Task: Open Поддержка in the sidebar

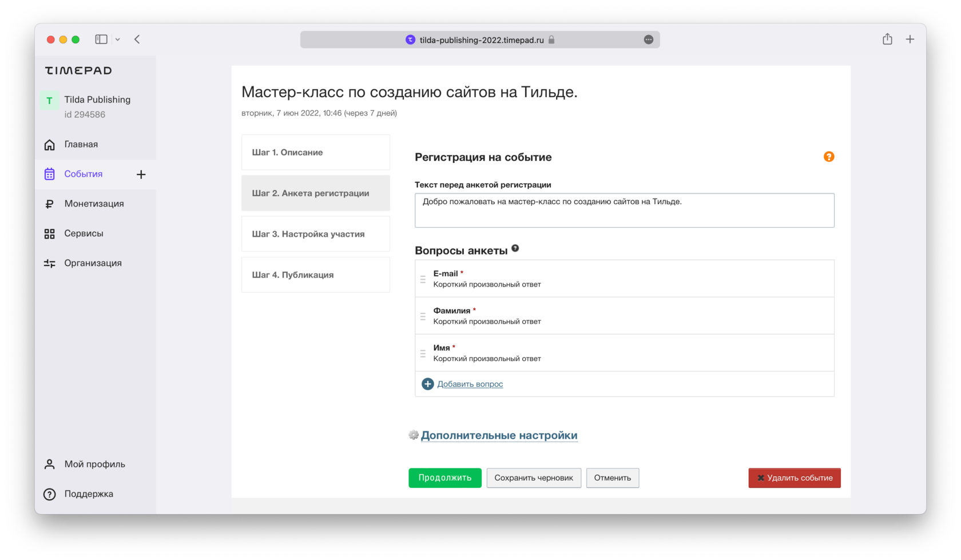Action: pos(95,494)
